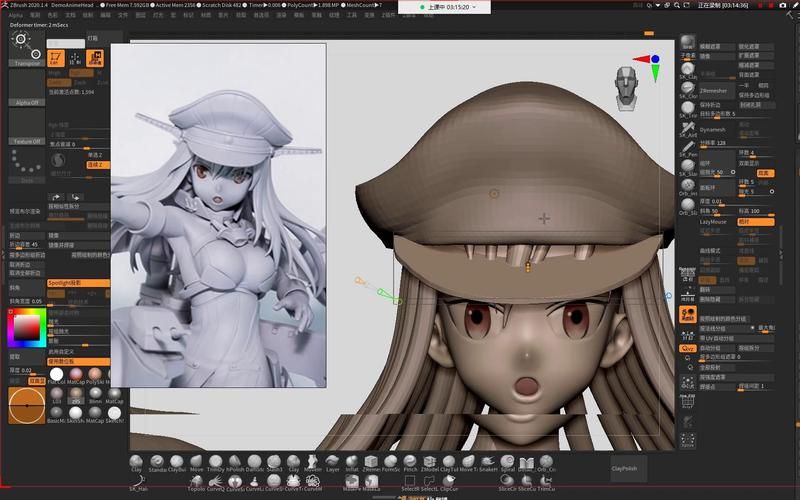This screenshot has width=800, height=500.
Task: Open the Texture Off selector
Action: click(27, 127)
